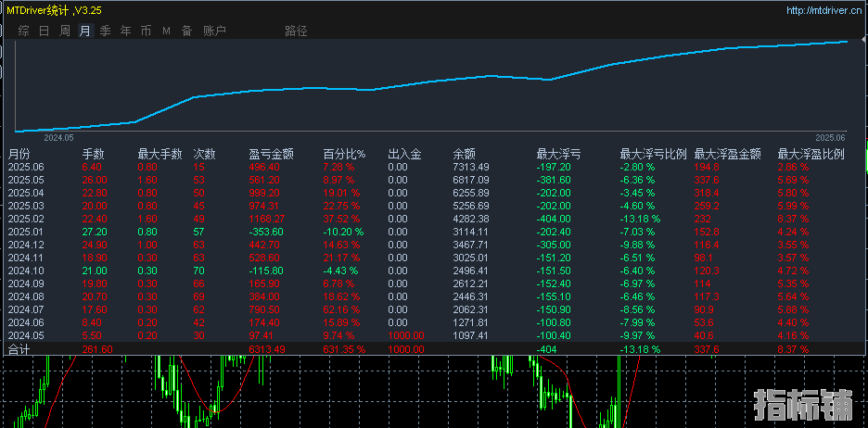Click the MTDriver统计 ,V3.25 title
The width and height of the screenshot is (868, 428).
click(54, 10)
